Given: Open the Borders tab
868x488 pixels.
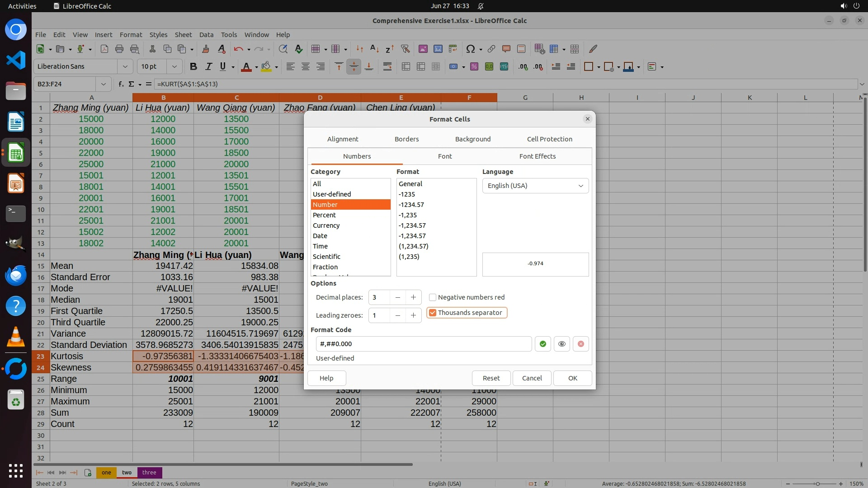Looking at the screenshot, I should pyautogui.click(x=406, y=139).
